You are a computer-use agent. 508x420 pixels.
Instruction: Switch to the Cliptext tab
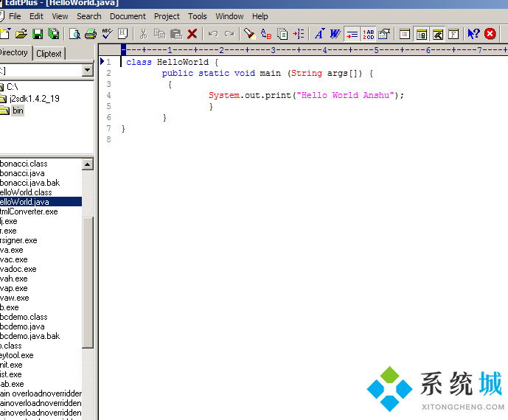[x=49, y=54]
